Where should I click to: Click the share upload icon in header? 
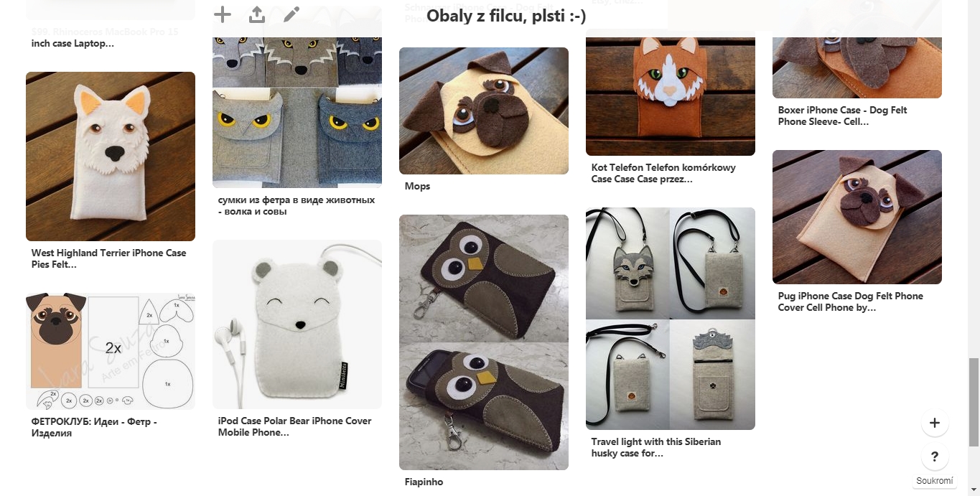click(257, 14)
